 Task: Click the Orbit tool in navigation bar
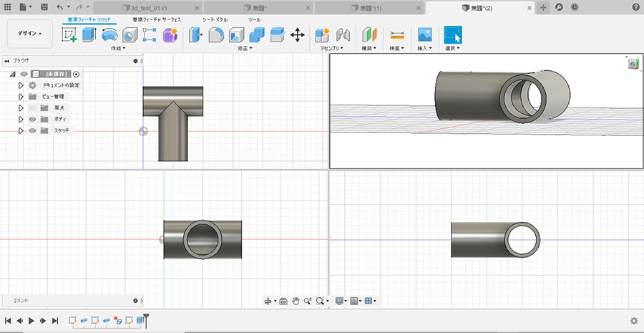coord(268,301)
